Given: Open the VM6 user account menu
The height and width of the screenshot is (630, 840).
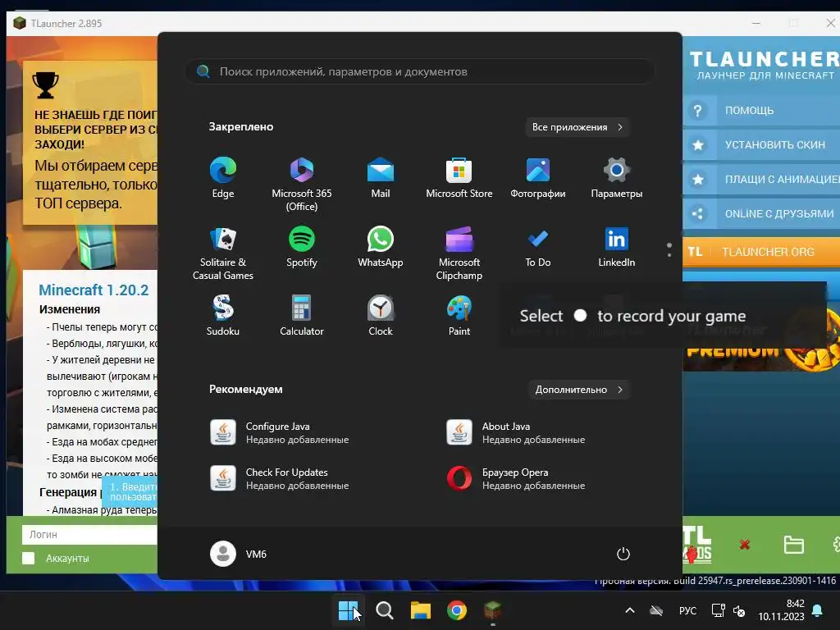Looking at the screenshot, I should click(239, 554).
